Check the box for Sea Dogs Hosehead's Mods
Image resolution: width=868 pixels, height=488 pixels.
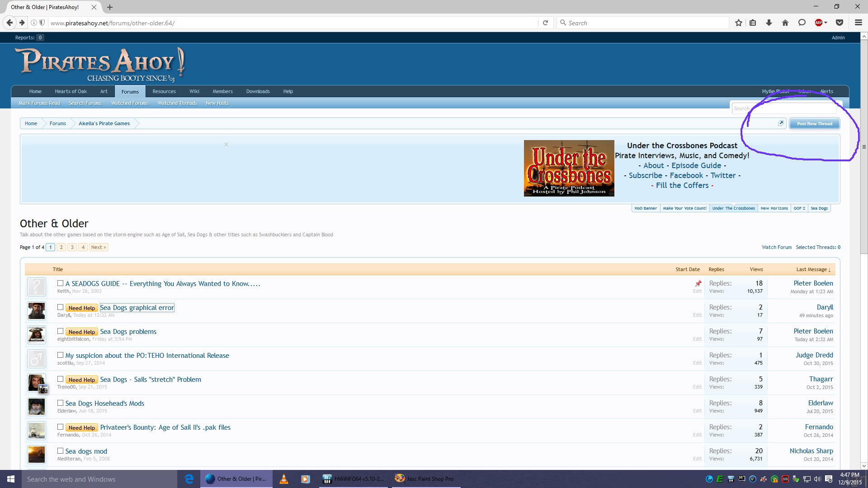(x=60, y=403)
